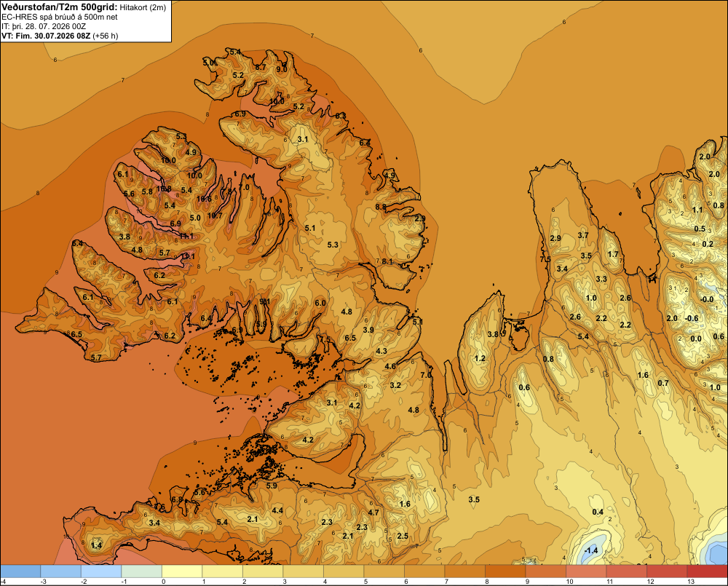Click the 5.9 label near the island cluster
The height and width of the screenshot is (586, 728).
click(x=272, y=486)
